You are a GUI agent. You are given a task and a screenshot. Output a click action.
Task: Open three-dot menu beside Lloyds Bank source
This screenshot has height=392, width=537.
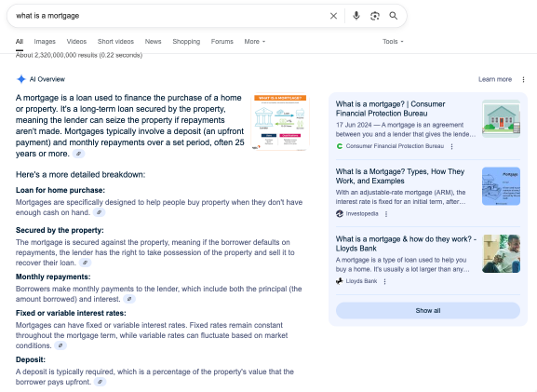384,281
